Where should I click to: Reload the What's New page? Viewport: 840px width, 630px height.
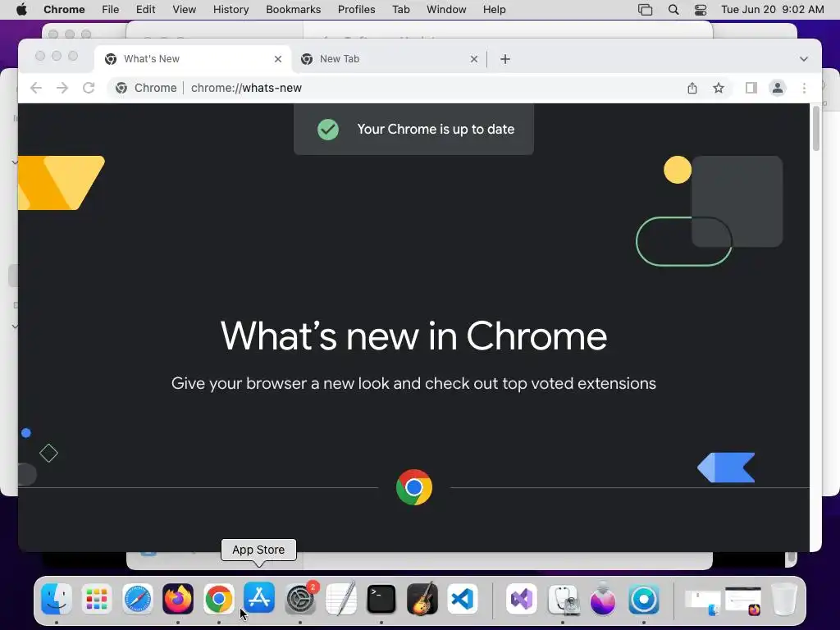pos(89,88)
